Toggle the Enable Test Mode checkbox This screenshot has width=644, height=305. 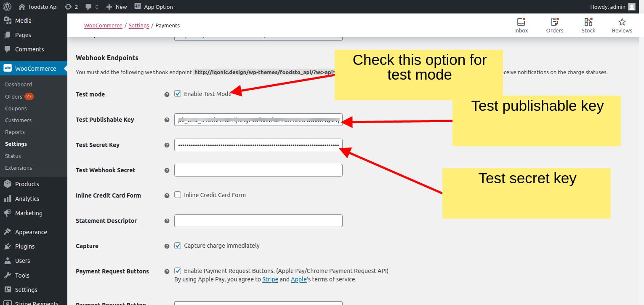[x=178, y=94]
